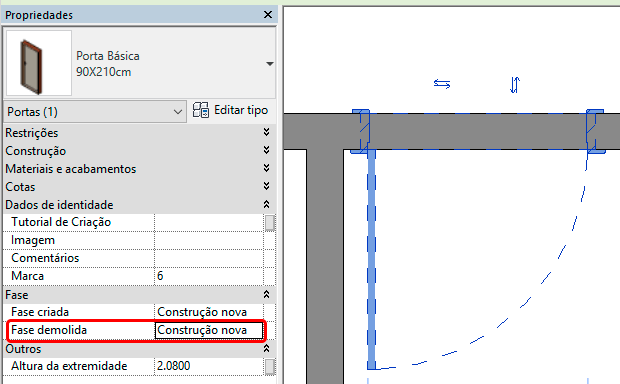Expand the Restrições section
This screenshot has width=620, height=384.
click(267, 132)
